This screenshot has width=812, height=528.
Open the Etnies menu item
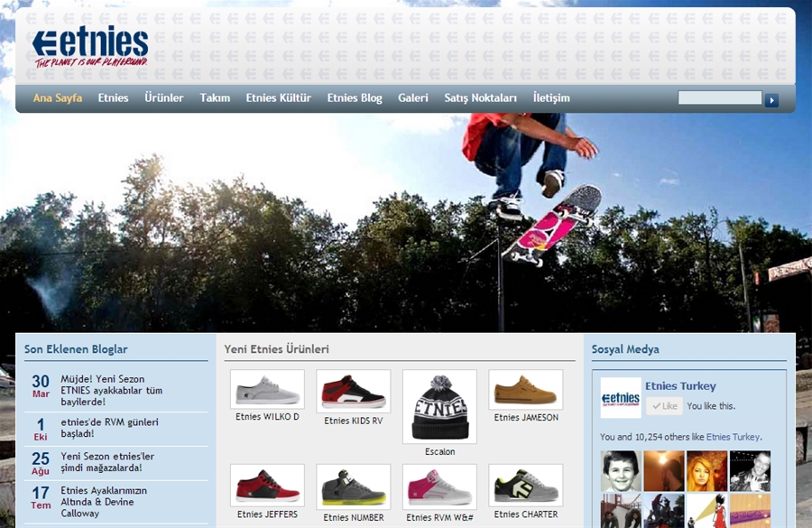pyautogui.click(x=113, y=97)
